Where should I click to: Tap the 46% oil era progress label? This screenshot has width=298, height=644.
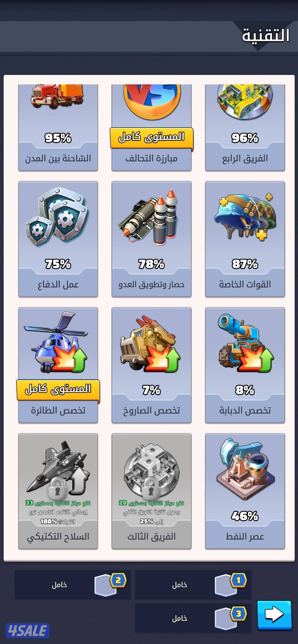245,516
